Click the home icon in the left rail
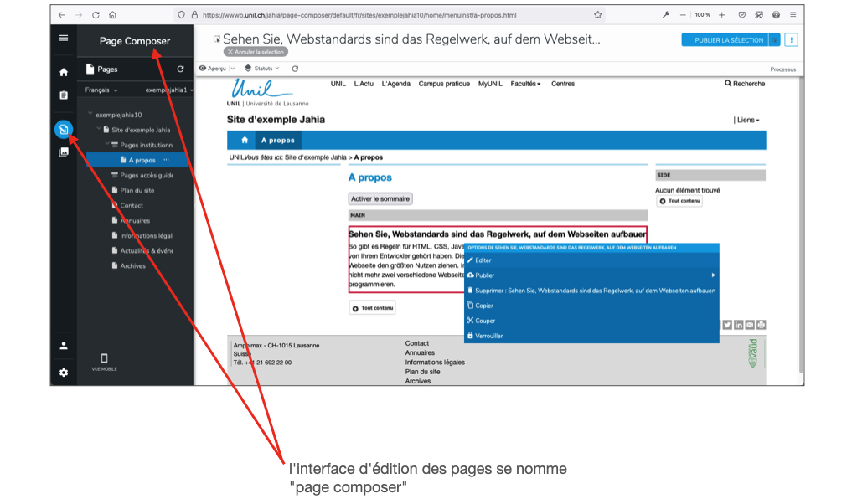Screen dimensions: 852x504 64,72
